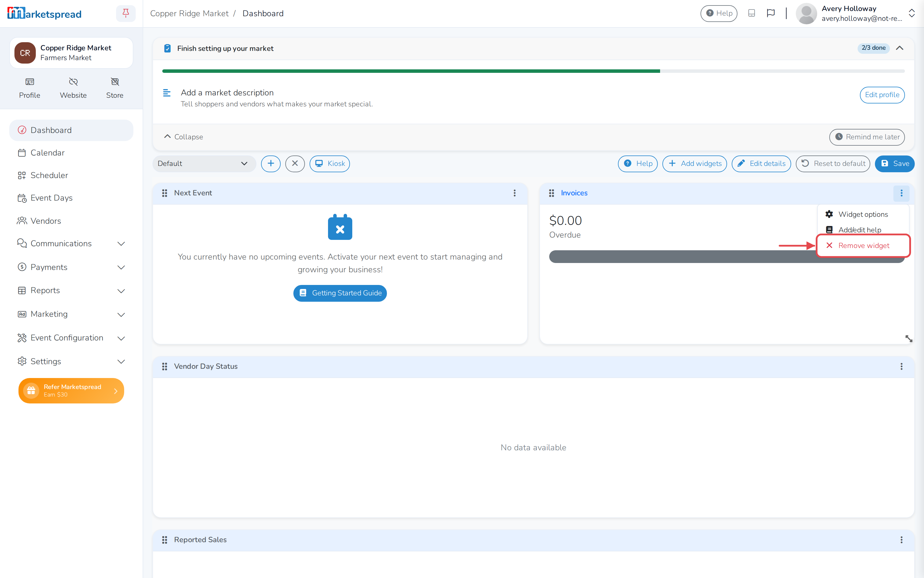This screenshot has height=578, width=924.
Task: Expand the Payments menu
Action: coord(71,267)
